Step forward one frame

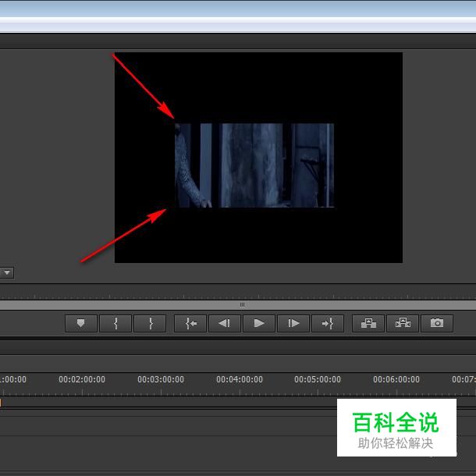(x=293, y=323)
